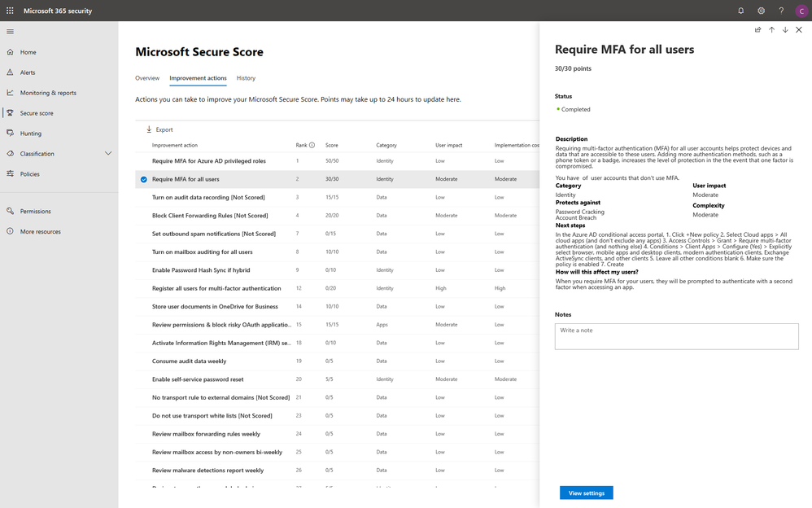Open the settings gear icon
Image resolution: width=812 pixels, height=508 pixels.
tap(761, 11)
